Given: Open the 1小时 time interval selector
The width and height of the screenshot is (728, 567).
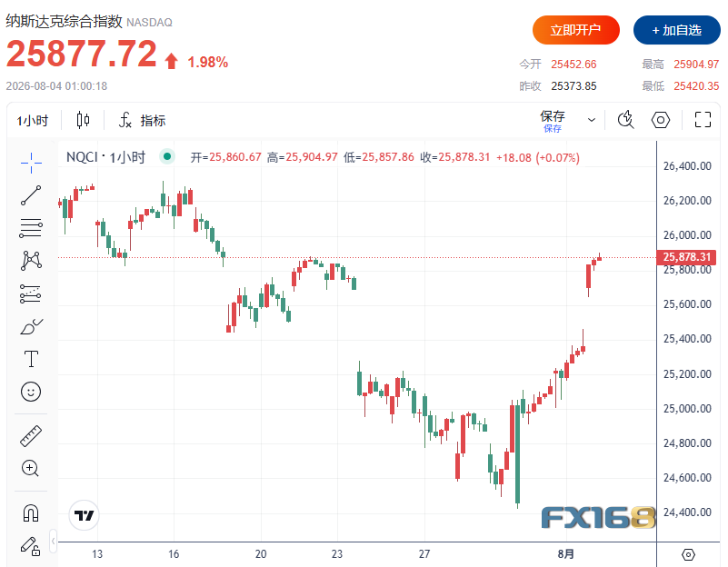Looking at the screenshot, I should point(33,121).
